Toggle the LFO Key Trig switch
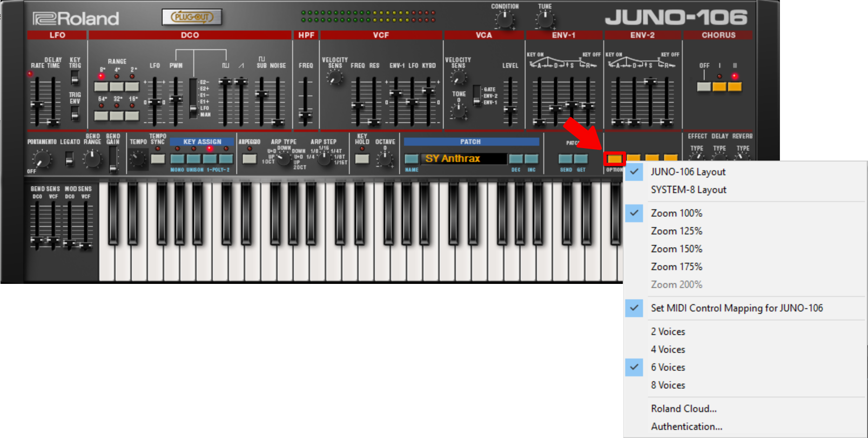 [x=75, y=78]
